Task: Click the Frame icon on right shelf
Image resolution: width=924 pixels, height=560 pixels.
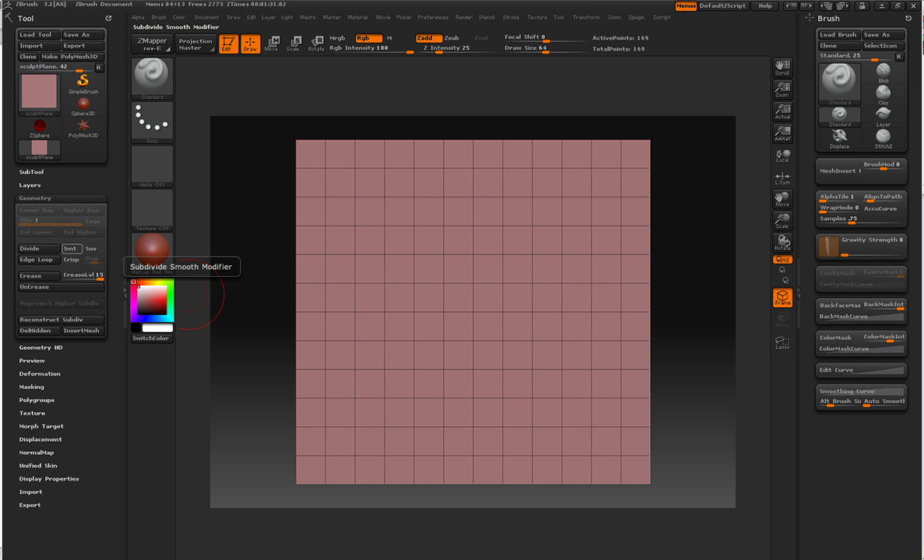Action: click(782, 298)
